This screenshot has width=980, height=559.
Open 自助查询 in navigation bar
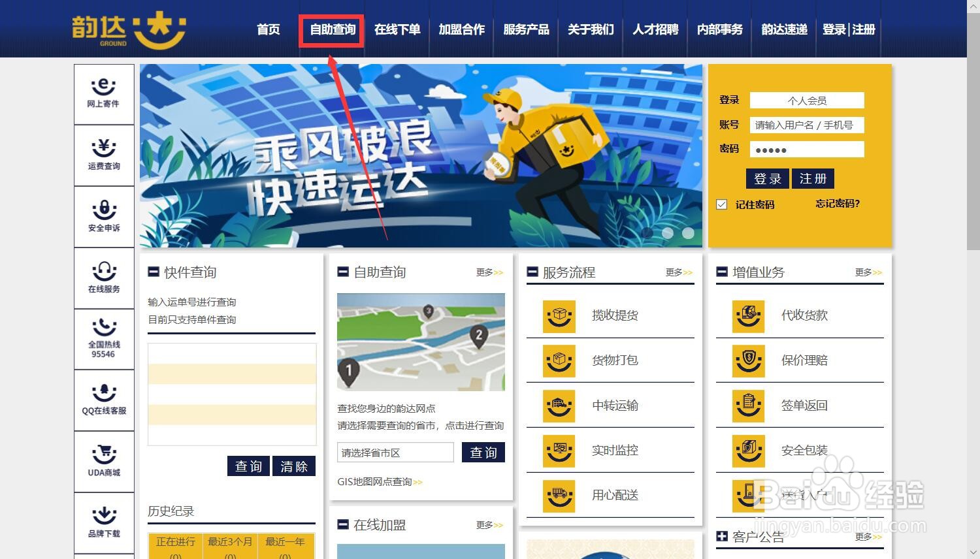tap(333, 29)
